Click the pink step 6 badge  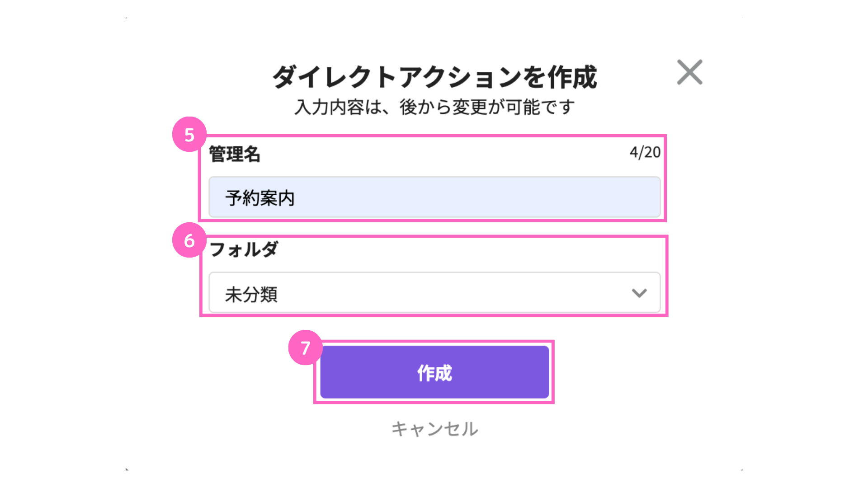[x=189, y=240]
